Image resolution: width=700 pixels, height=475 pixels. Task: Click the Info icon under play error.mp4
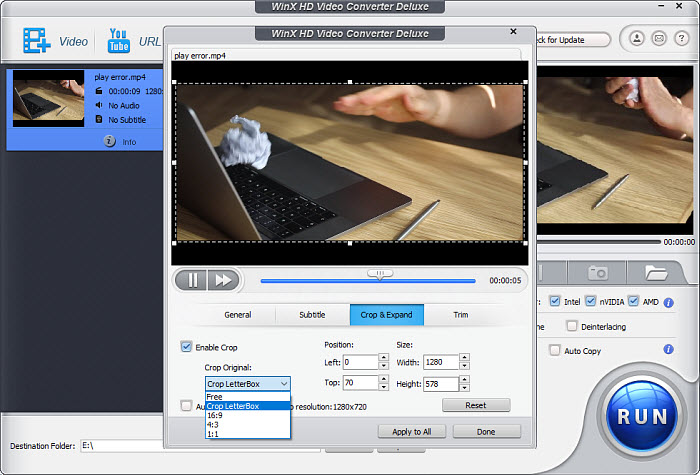coord(109,141)
